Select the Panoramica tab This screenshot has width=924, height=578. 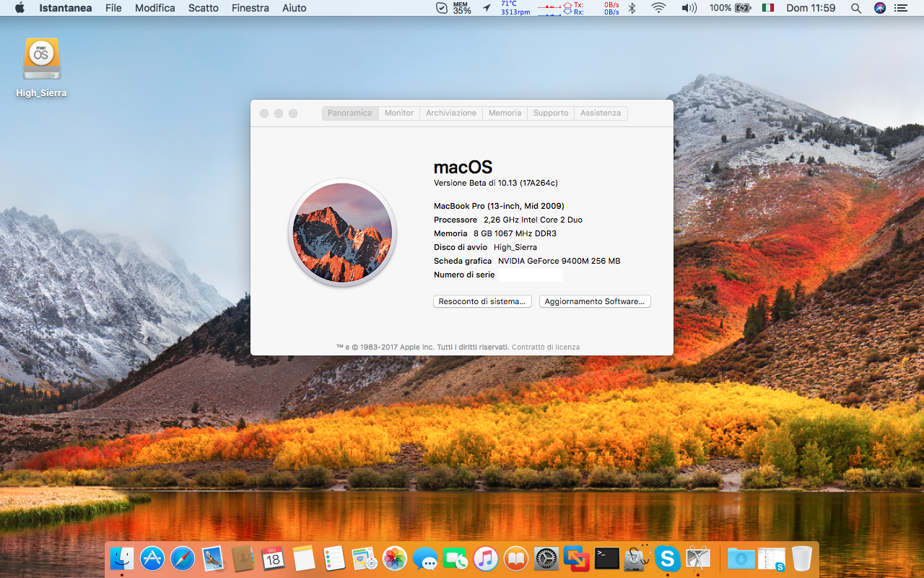(x=350, y=113)
